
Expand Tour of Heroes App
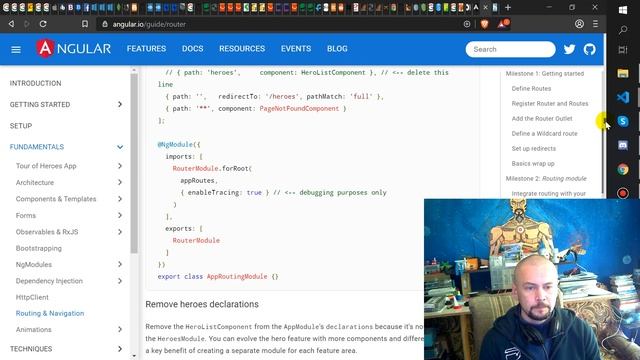coord(120,166)
